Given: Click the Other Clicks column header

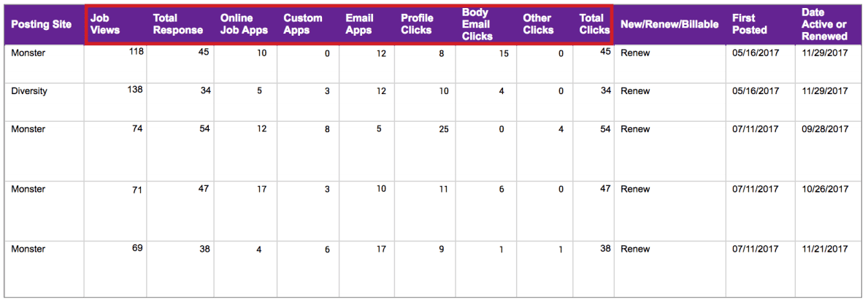Looking at the screenshot, I should [x=538, y=24].
